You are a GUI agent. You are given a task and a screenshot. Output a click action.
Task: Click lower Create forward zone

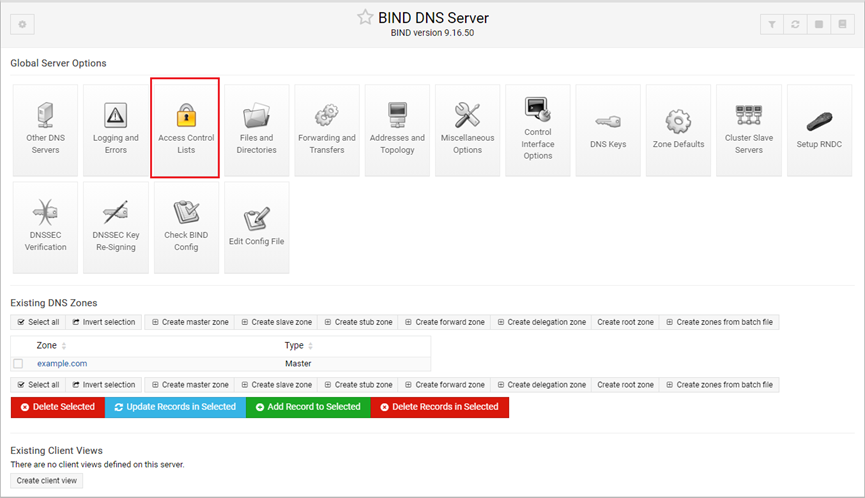click(x=445, y=385)
